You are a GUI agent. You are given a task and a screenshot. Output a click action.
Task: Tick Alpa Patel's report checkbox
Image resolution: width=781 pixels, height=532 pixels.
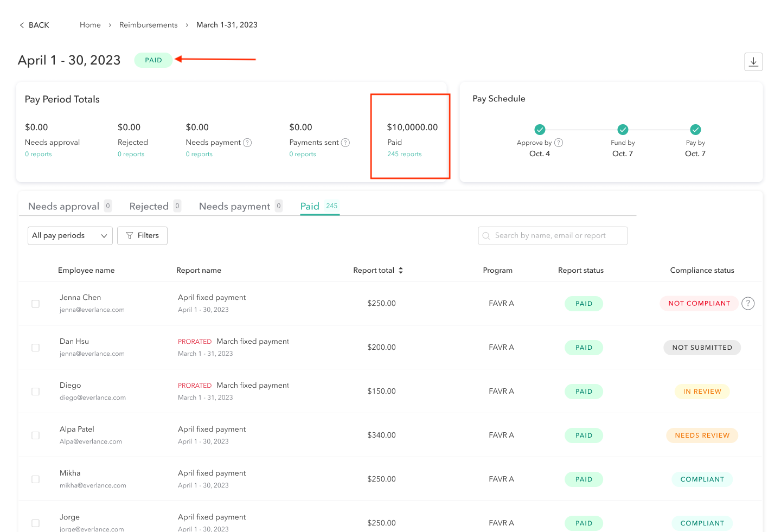point(36,435)
